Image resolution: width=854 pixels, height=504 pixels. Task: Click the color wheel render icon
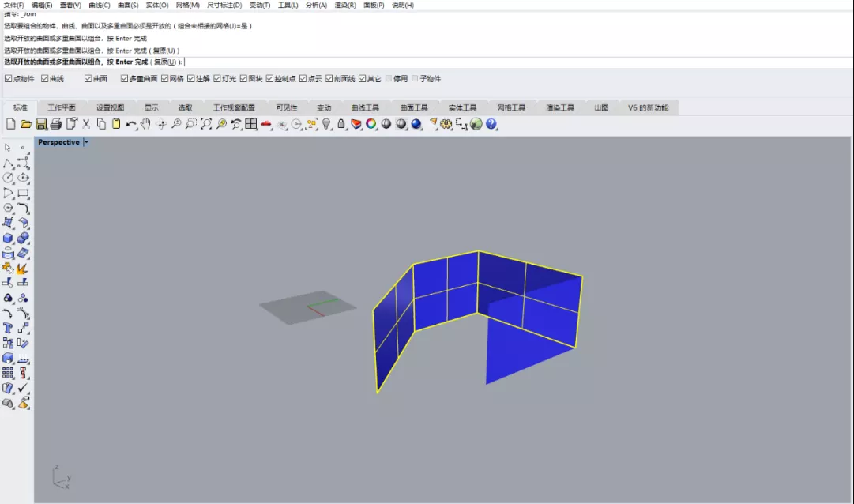[371, 124]
